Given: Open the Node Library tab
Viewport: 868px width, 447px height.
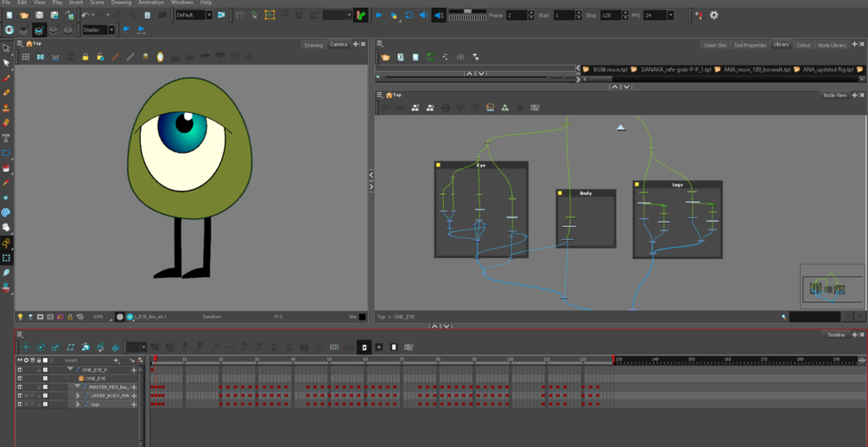Looking at the screenshot, I should tap(832, 45).
